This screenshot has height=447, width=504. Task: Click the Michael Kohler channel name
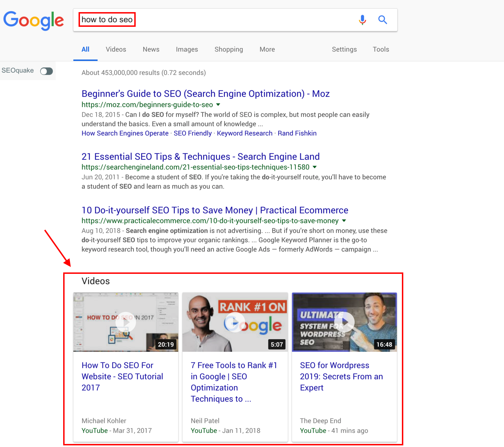pyautogui.click(x=104, y=421)
